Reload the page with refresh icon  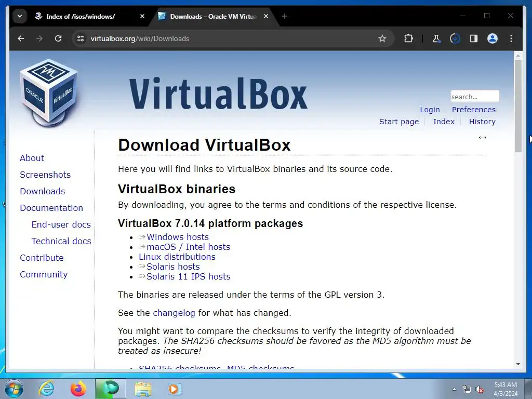tap(58, 38)
